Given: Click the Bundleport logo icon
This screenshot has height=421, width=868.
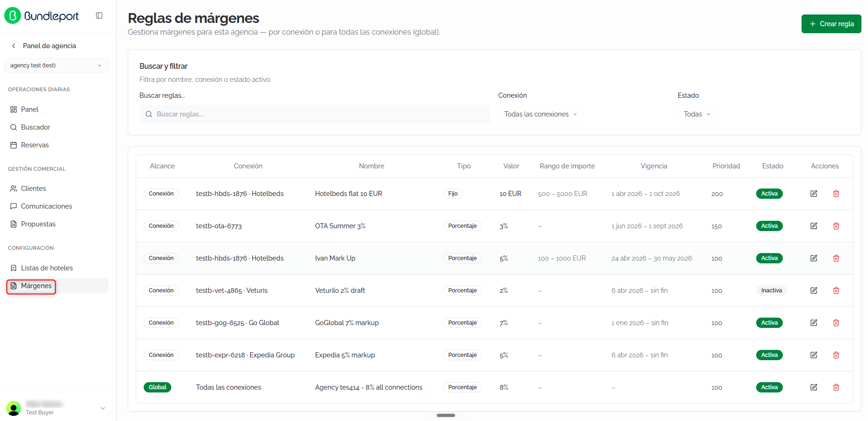Looking at the screenshot, I should 13,16.
